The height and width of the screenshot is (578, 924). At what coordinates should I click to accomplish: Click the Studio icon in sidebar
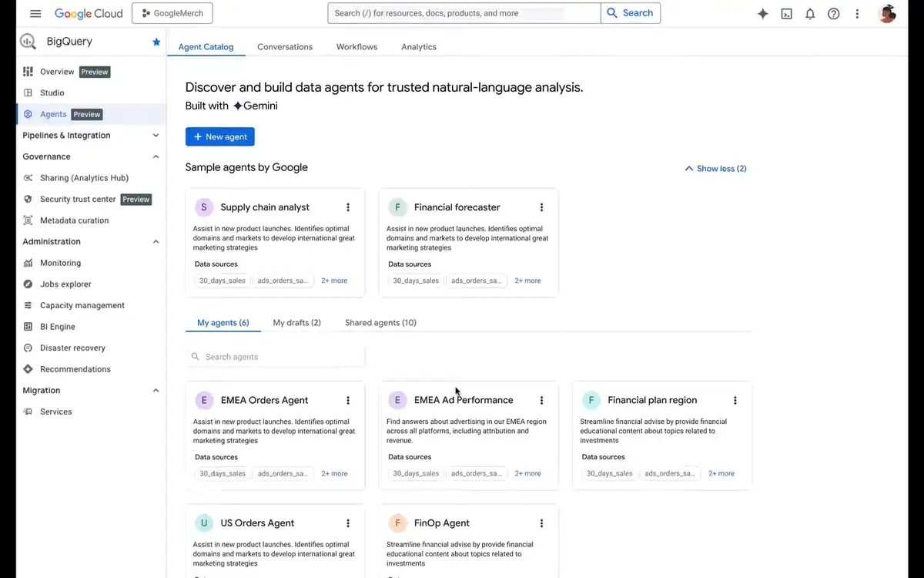tap(28, 92)
